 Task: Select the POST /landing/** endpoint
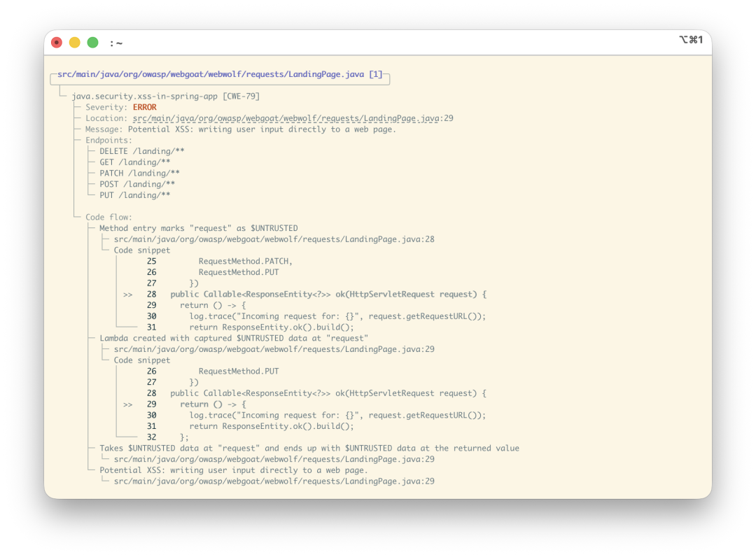[x=137, y=185]
